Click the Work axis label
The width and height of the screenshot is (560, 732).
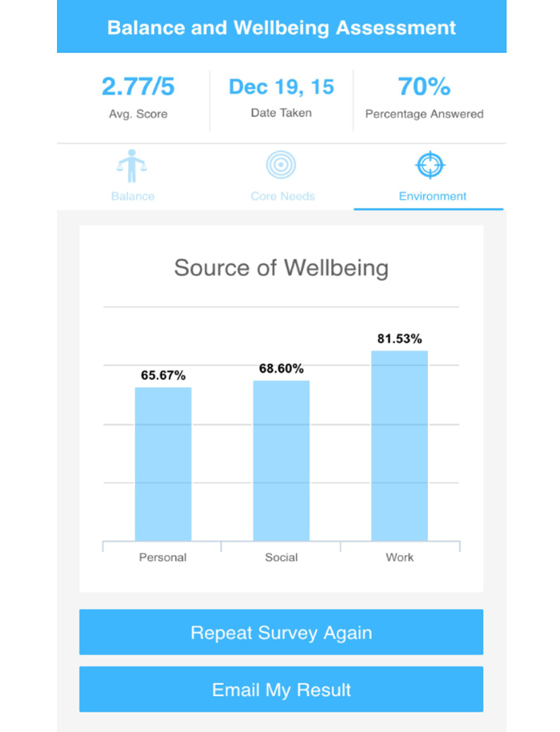pos(399,558)
